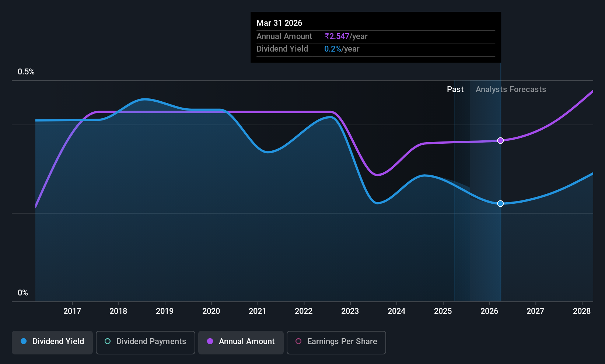Screen dimensions: 605x364
Task: Click the teal Dividend Payments legend circle
Action: (x=108, y=341)
